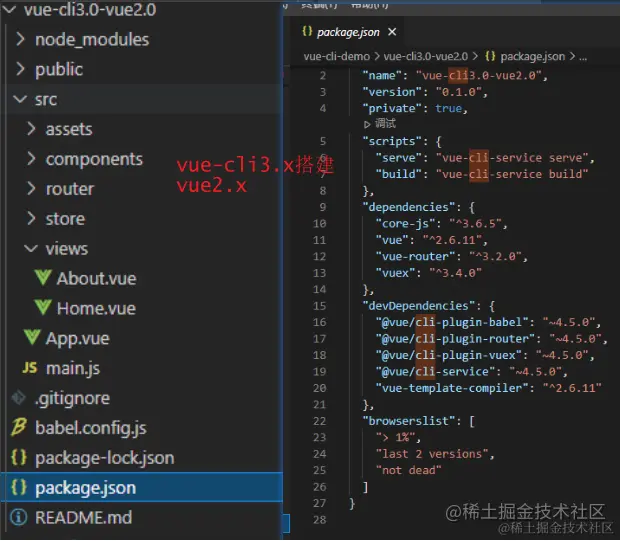Expand the public folder chevron

coord(20,69)
